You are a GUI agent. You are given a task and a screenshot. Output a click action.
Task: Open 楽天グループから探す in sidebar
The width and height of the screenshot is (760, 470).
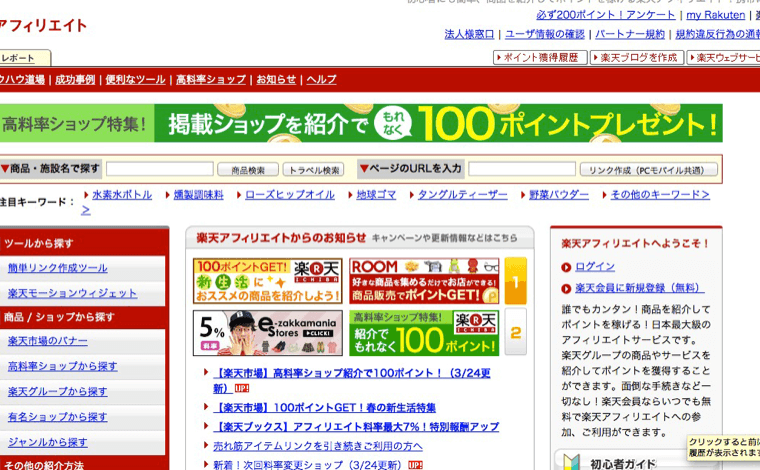point(57,392)
